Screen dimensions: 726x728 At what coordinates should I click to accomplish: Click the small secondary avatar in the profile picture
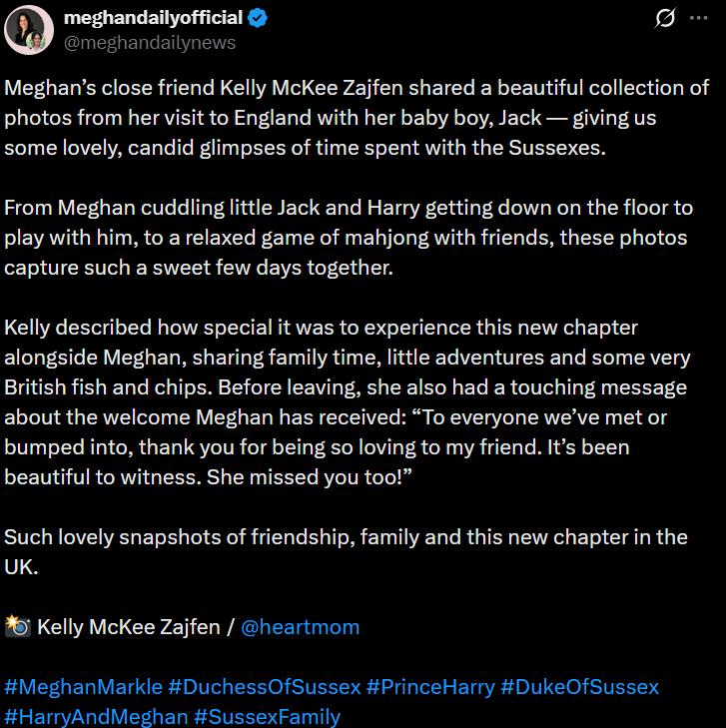click(36, 41)
